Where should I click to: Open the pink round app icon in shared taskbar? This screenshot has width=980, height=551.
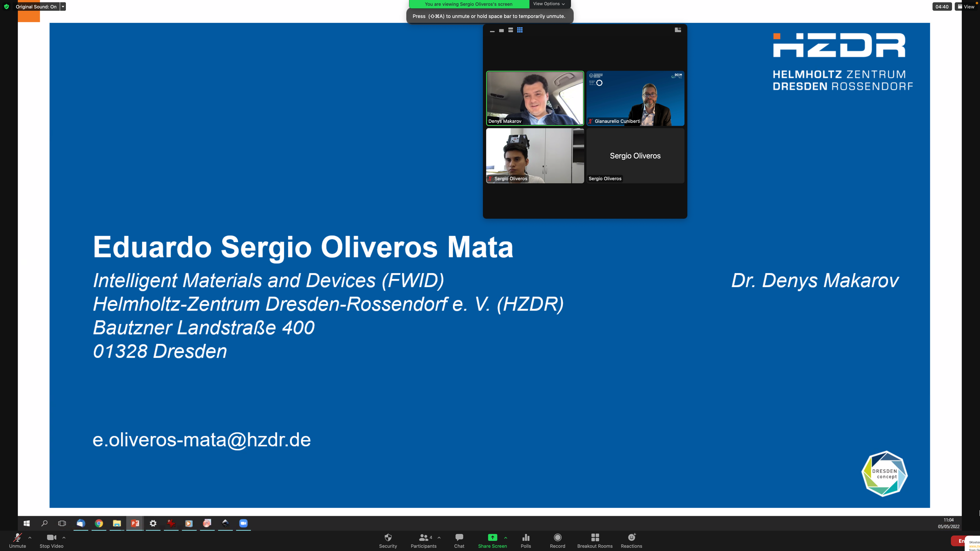click(207, 523)
